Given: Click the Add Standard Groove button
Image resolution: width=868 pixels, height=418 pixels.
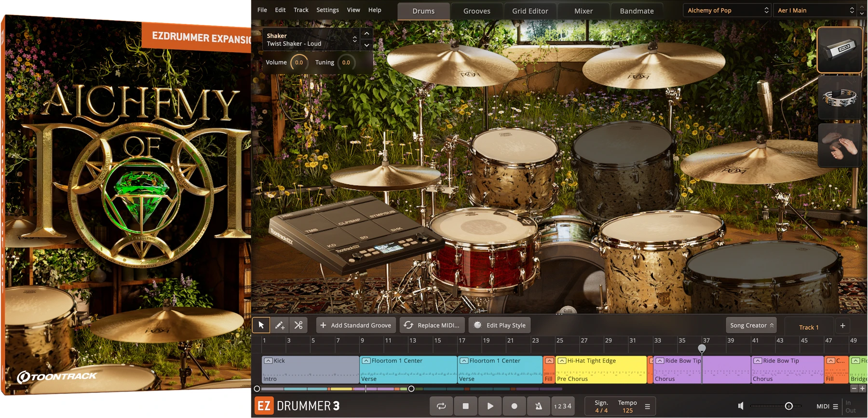Looking at the screenshot, I should pyautogui.click(x=356, y=325).
